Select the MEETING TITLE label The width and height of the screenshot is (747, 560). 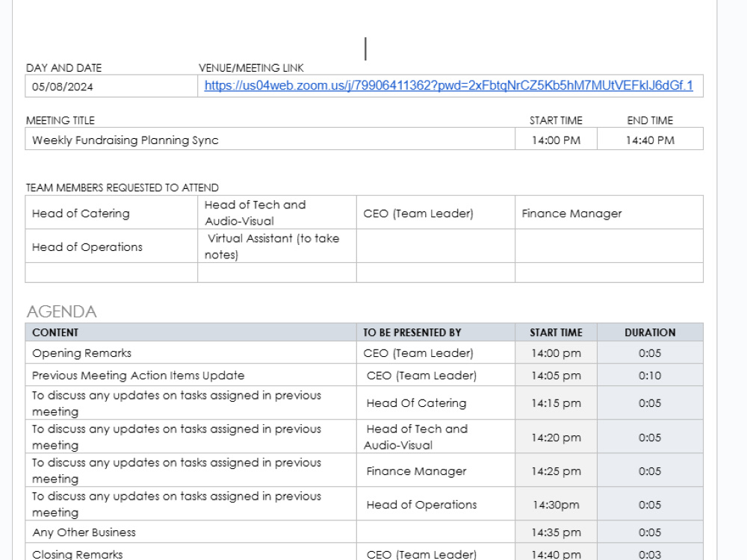coord(61,120)
